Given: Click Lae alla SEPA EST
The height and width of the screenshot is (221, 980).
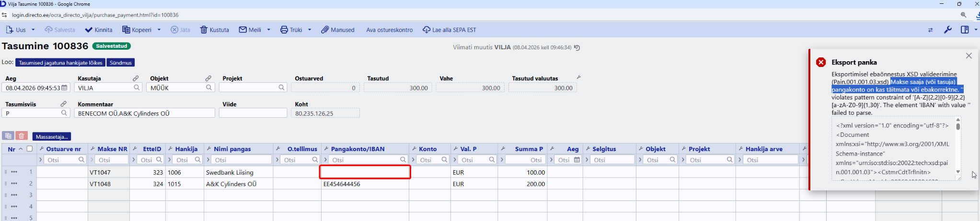Looking at the screenshot, I should click(449, 30).
